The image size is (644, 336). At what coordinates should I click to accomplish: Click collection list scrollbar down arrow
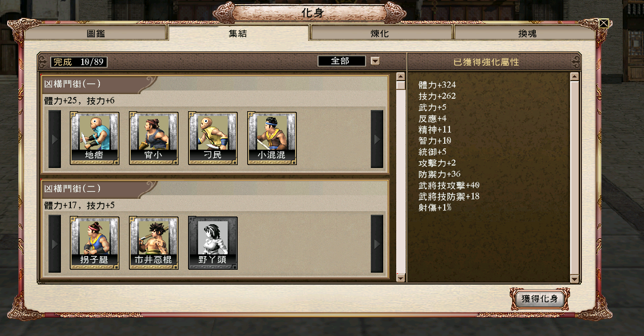coord(401,278)
